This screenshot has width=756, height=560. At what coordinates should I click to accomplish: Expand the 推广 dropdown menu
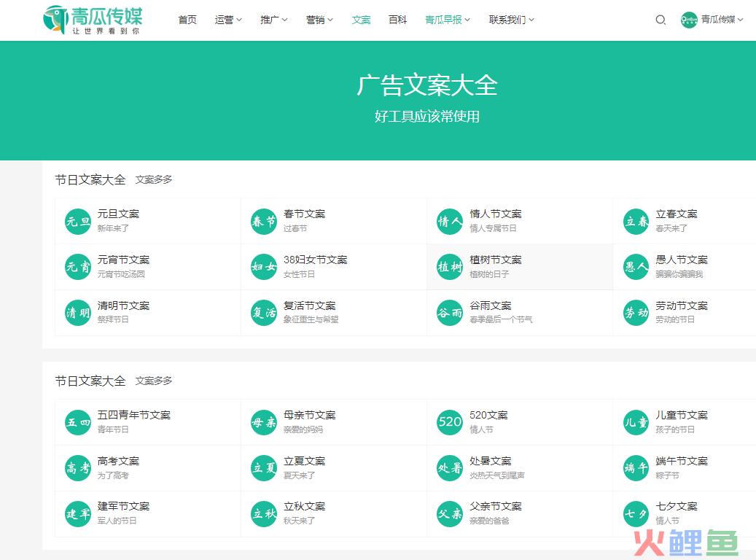click(x=274, y=20)
